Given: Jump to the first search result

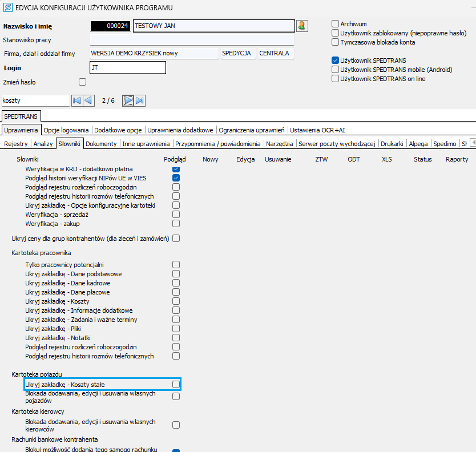Looking at the screenshot, I should (x=77, y=100).
